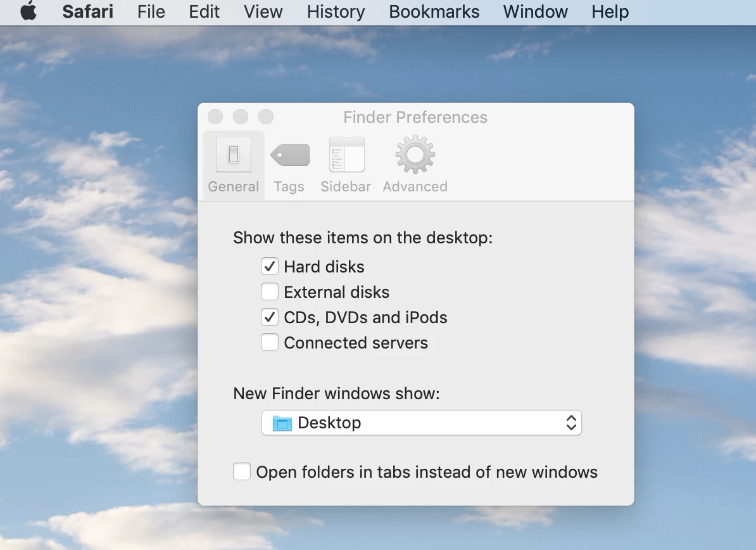This screenshot has width=756, height=550.
Task: Open the Safari application menu
Action: coord(88,11)
